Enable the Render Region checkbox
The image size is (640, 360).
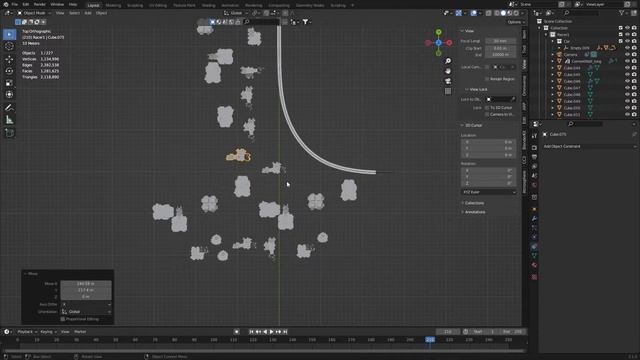[x=487, y=79]
